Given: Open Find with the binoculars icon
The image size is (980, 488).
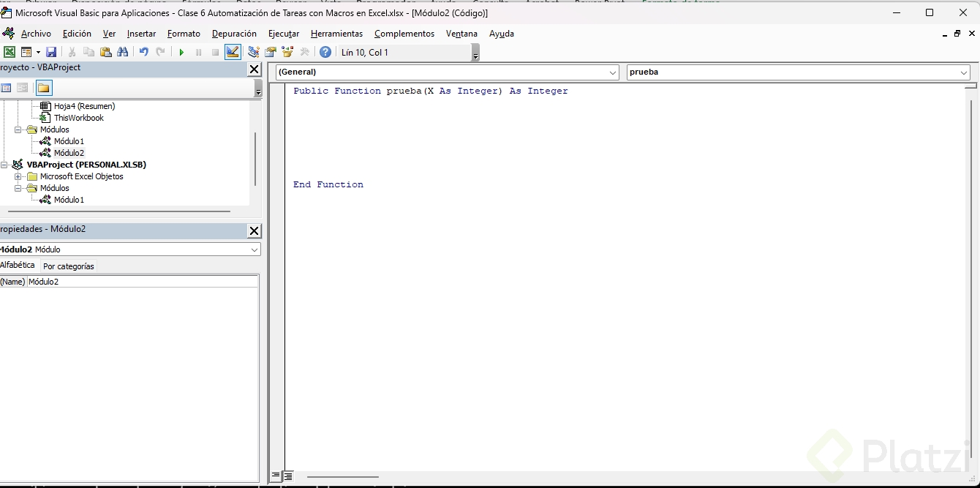Looking at the screenshot, I should tap(123, 52).
